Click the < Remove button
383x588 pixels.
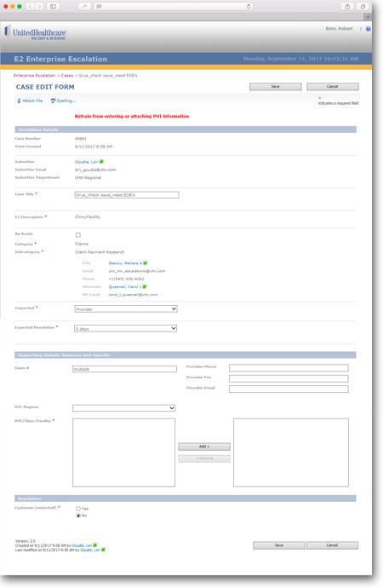pyautogui.click(x=204, y=459)
